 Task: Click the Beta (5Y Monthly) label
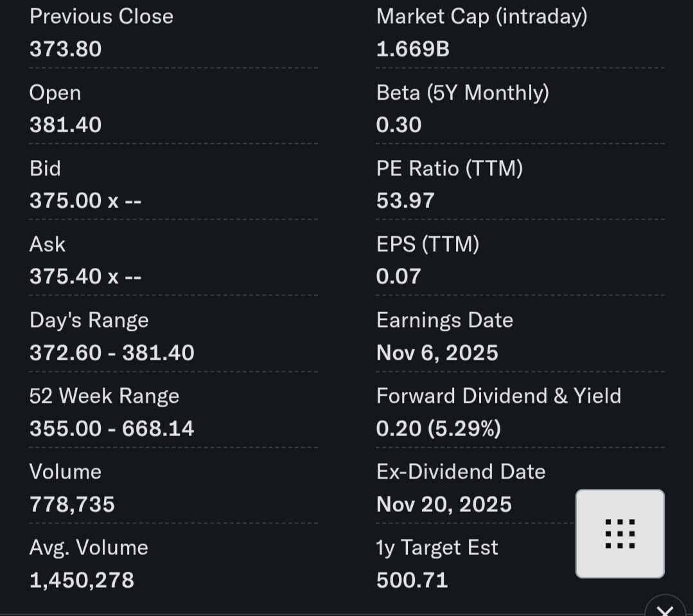(462, 92)
